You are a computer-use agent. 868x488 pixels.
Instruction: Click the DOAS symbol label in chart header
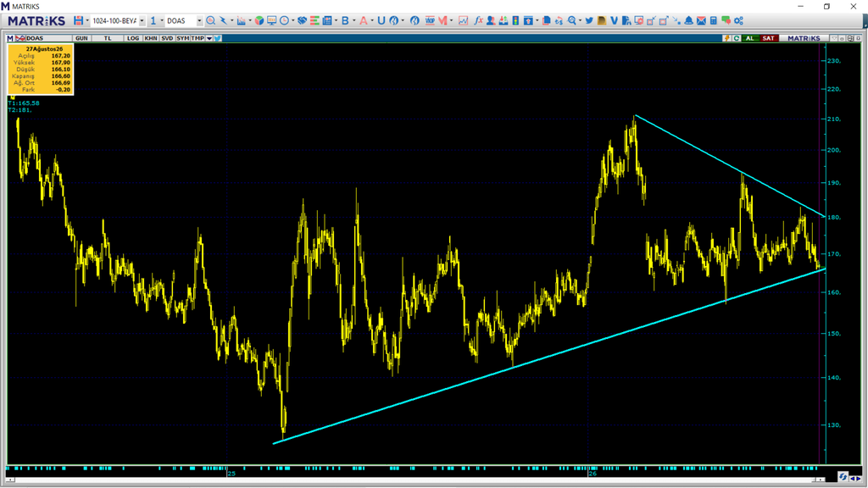tap(35, 38)
